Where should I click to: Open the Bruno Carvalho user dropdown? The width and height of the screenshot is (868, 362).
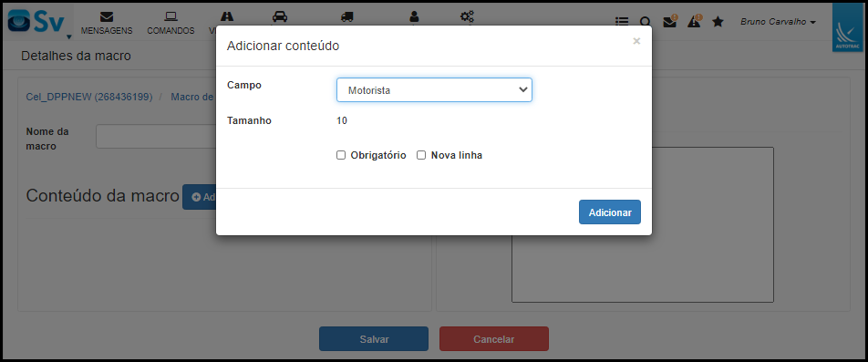(x=778, y=22)
